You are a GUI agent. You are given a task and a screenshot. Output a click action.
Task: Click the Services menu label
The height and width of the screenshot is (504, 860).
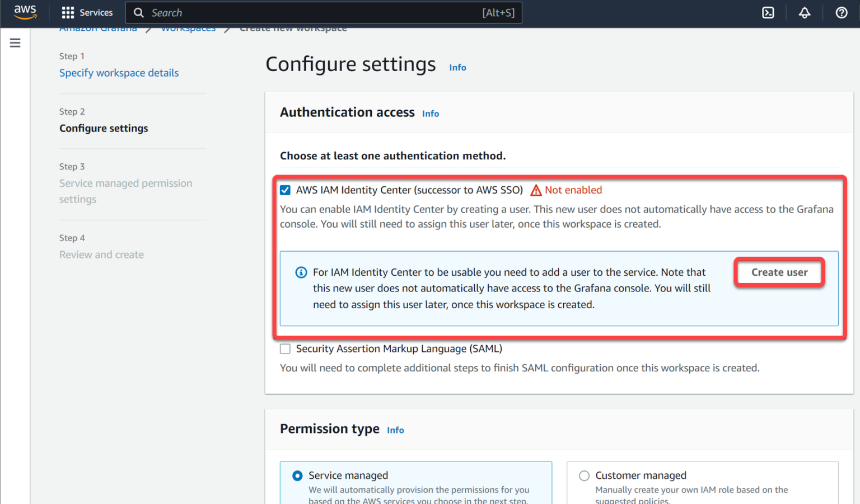coord(96,12)
